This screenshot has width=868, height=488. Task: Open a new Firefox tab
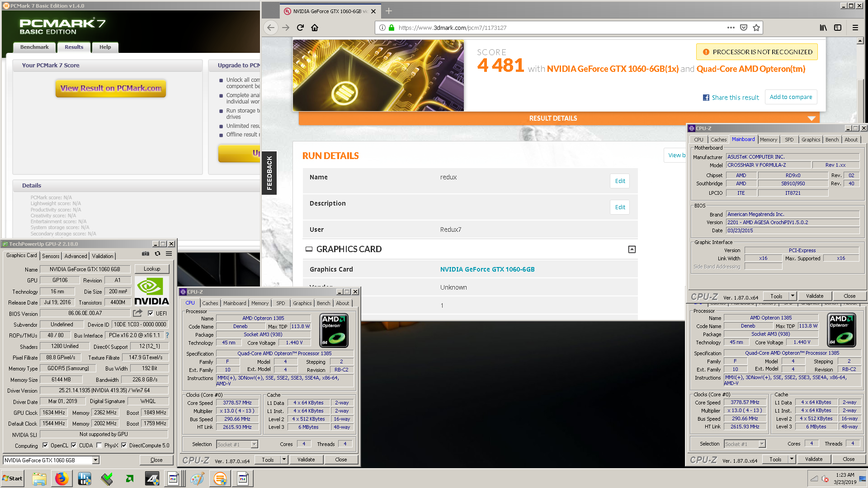389,11
